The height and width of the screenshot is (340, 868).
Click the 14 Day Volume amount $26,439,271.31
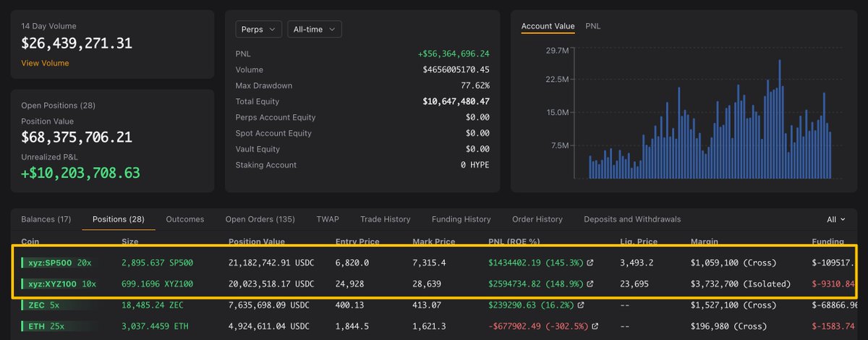tap(77, 43)
